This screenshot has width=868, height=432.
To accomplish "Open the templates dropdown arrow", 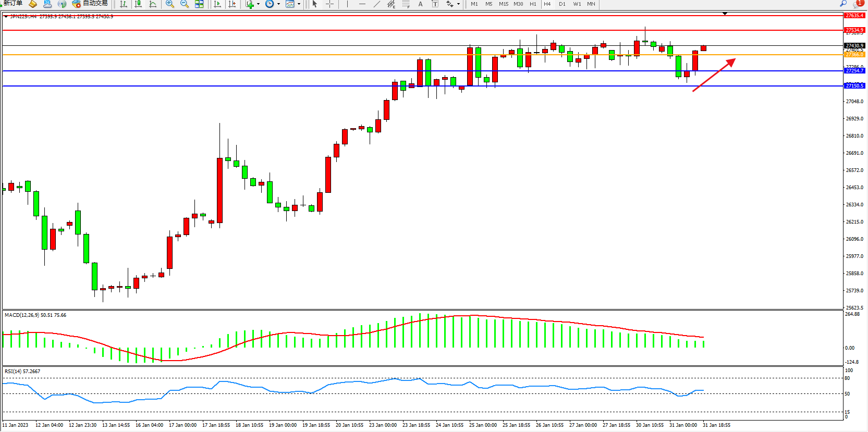I will coord(299,4).
